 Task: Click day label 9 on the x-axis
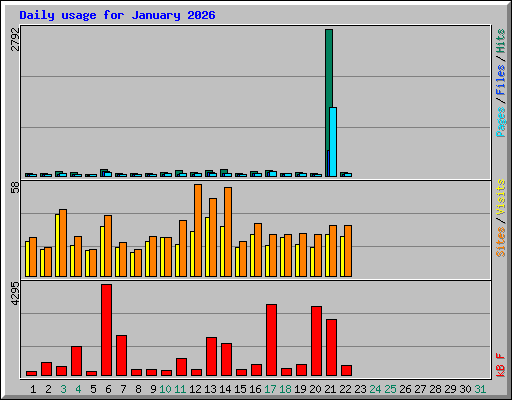click(153, 389)
